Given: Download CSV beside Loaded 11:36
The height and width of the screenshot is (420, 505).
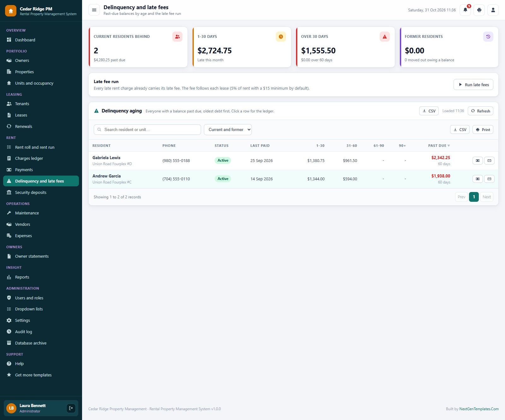Looking at the screenshot, I should click(429, 111).
